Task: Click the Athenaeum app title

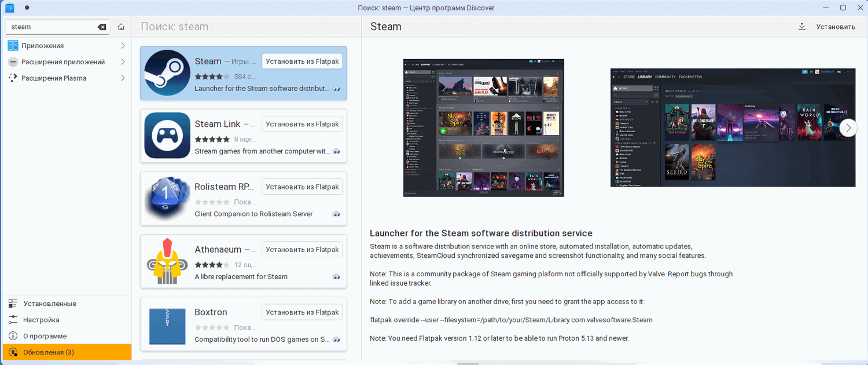Action: point(218,249)
